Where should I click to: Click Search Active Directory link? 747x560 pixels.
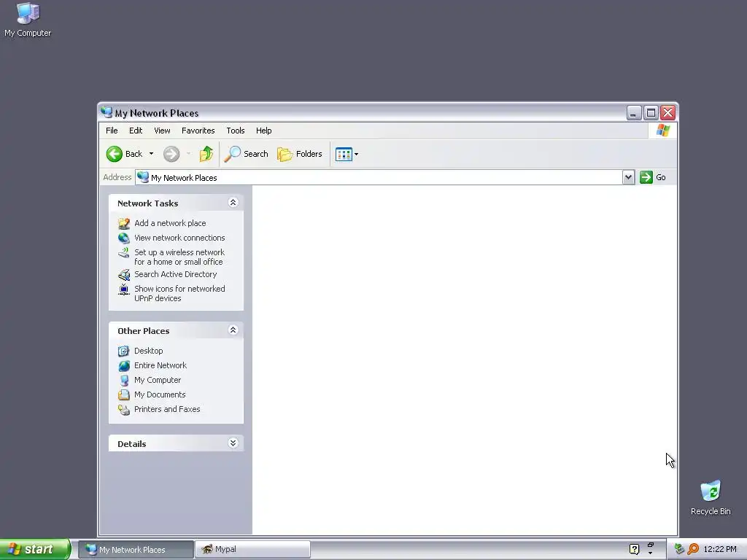175,274
